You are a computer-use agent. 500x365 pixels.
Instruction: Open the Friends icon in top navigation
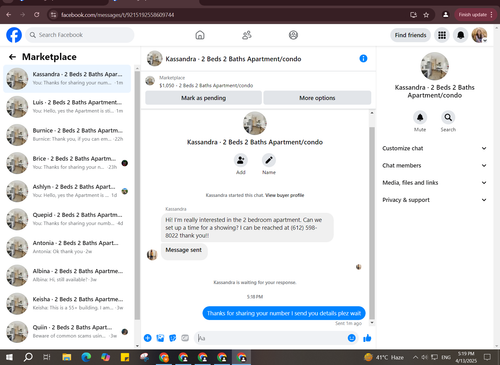247,35
